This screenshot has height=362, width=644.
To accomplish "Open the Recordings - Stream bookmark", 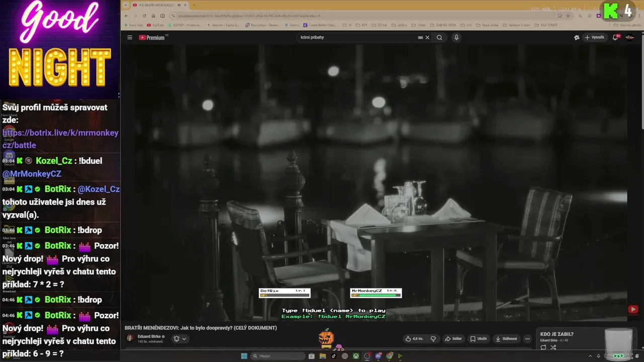I will coord(264,25).
